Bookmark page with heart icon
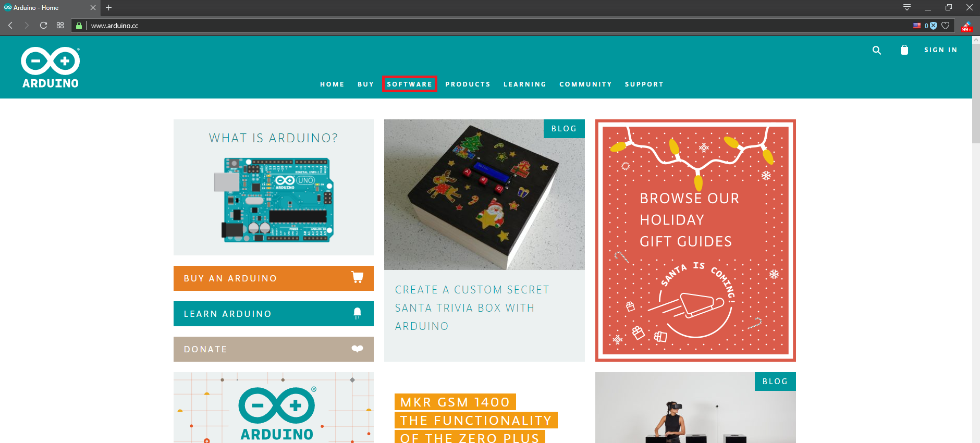This screenshot has height=443, width=980. click(x=946, y=26)
